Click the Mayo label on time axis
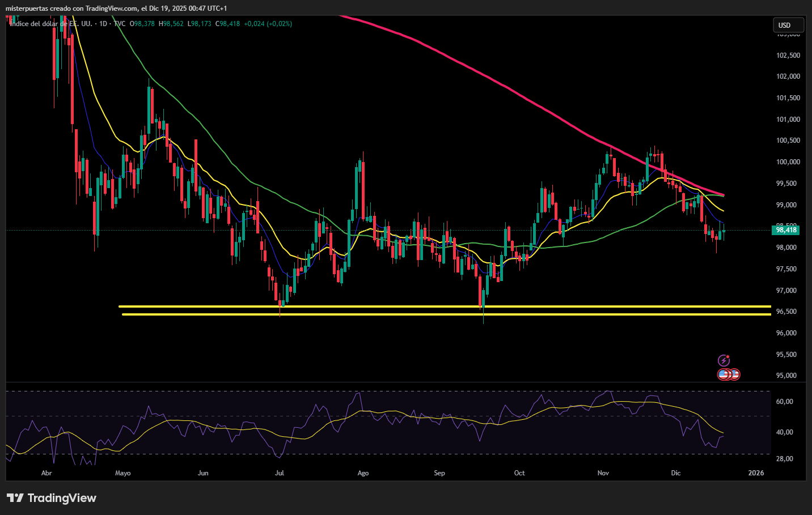 click(123, 473)
